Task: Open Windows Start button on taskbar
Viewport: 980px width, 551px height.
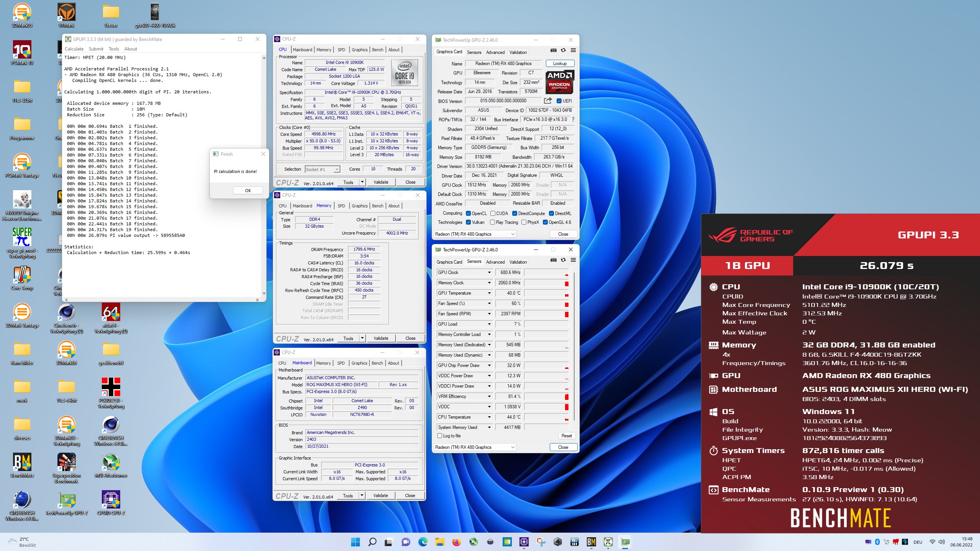Action: tap(355, 542)
